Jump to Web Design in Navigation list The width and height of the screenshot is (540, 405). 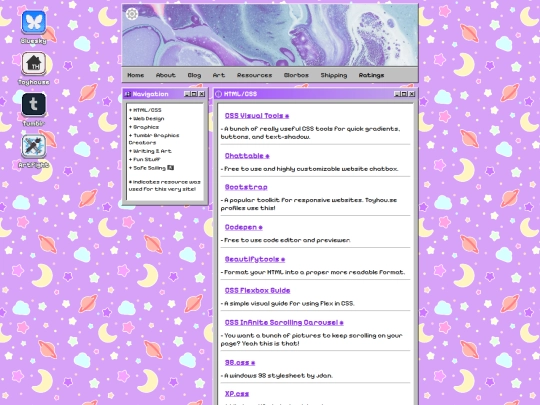click(x=148, y=118)
